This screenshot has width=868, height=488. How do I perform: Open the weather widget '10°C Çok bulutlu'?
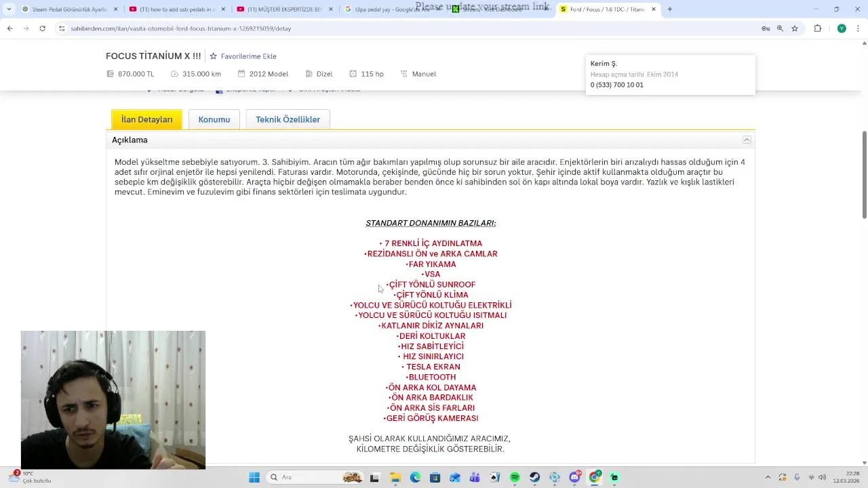(31, 477)
